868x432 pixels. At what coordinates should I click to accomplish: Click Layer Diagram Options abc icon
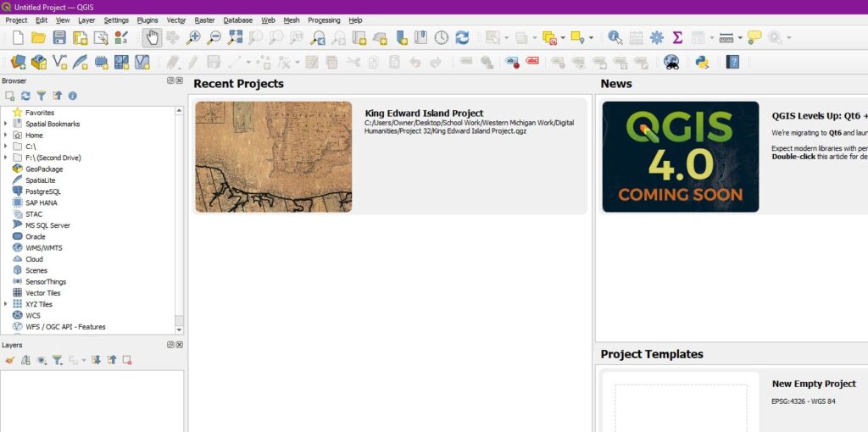click(x=512, y=62)
